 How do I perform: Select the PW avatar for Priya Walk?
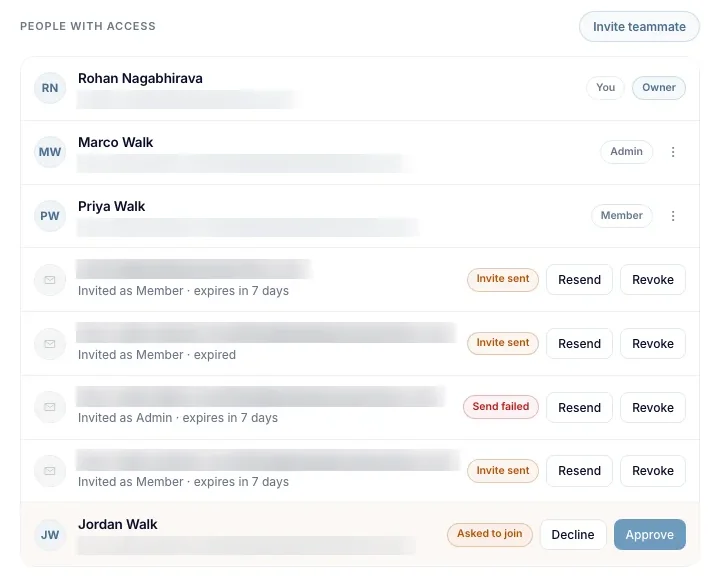coord(50,216)
